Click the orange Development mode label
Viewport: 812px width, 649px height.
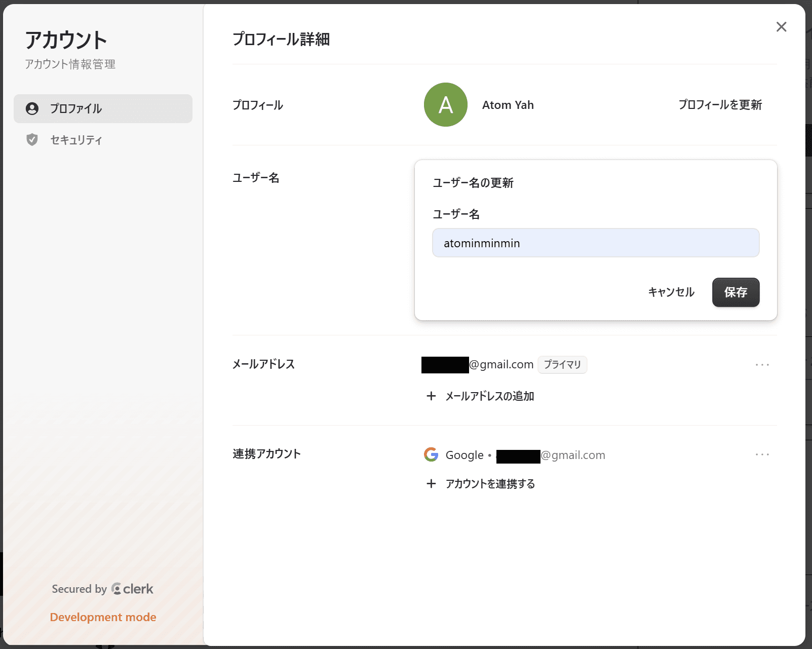pyautogui.click(x=103, y=617)
